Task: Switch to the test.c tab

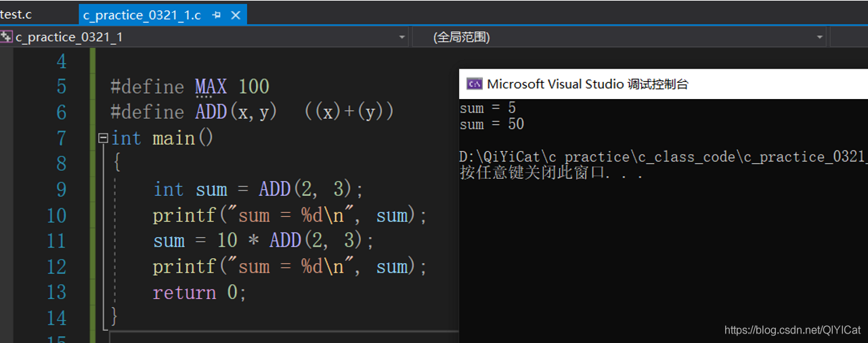Action: click(x=17, y=14)
